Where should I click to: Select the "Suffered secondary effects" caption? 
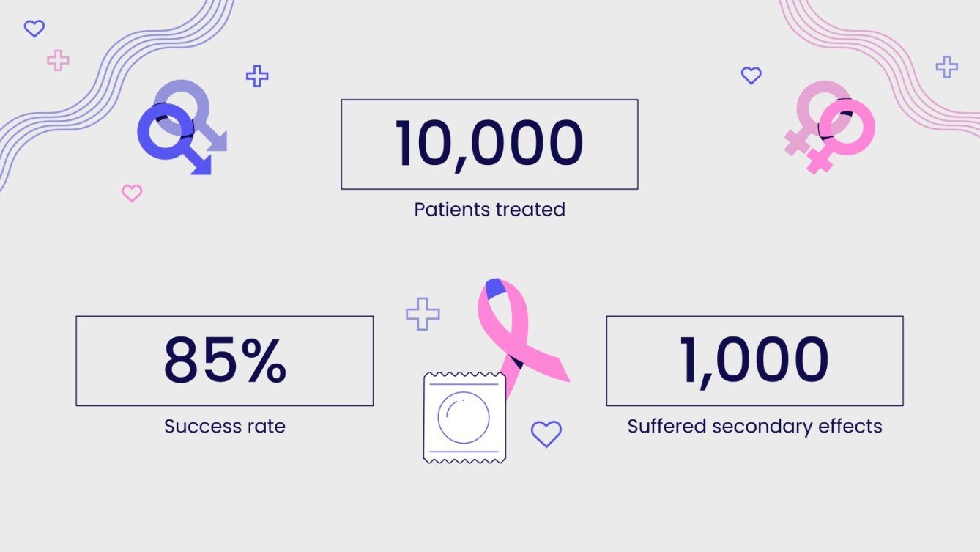click(754, 426)
